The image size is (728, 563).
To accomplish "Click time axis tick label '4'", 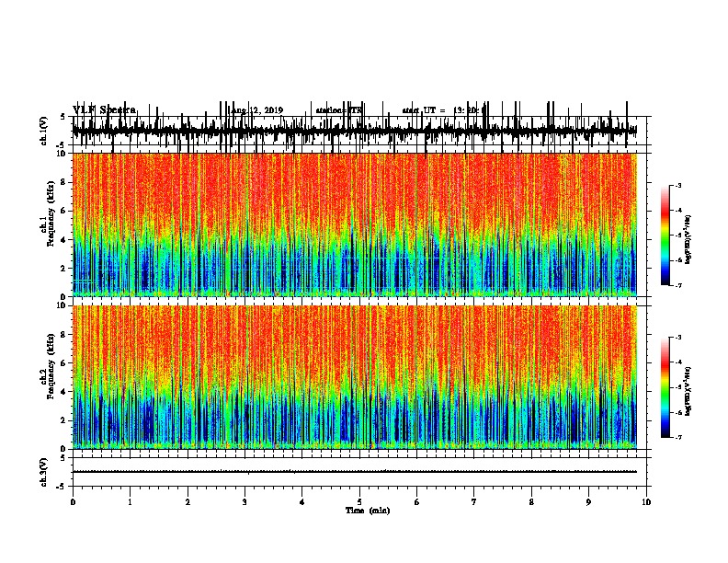I will [x=302, y=502].
